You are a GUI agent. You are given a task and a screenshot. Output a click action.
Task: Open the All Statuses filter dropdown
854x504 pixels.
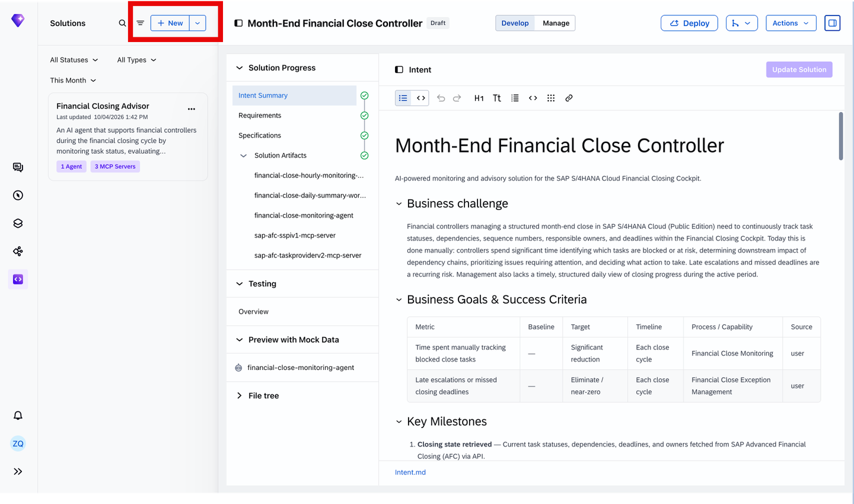[x=74, y=60]
